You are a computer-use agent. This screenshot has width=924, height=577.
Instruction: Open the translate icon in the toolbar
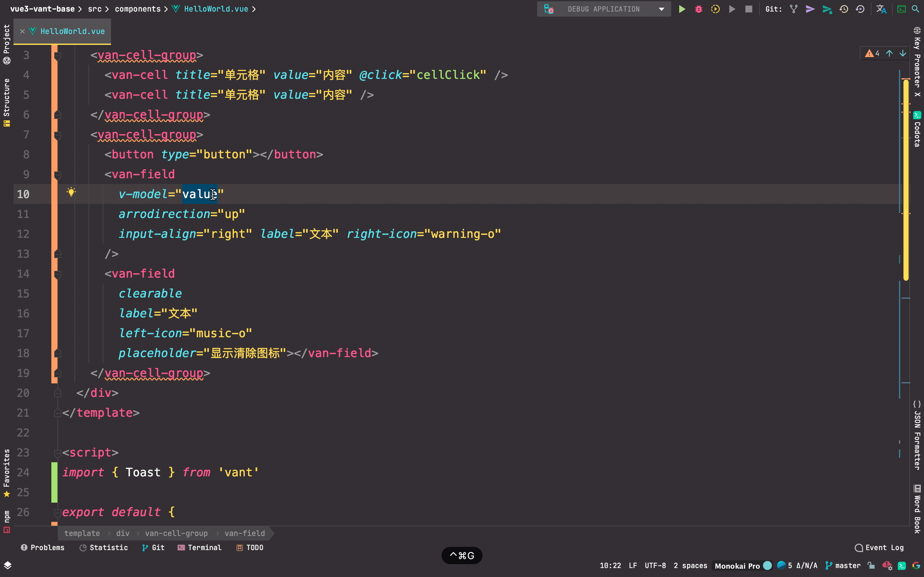[x=881, y=9]
